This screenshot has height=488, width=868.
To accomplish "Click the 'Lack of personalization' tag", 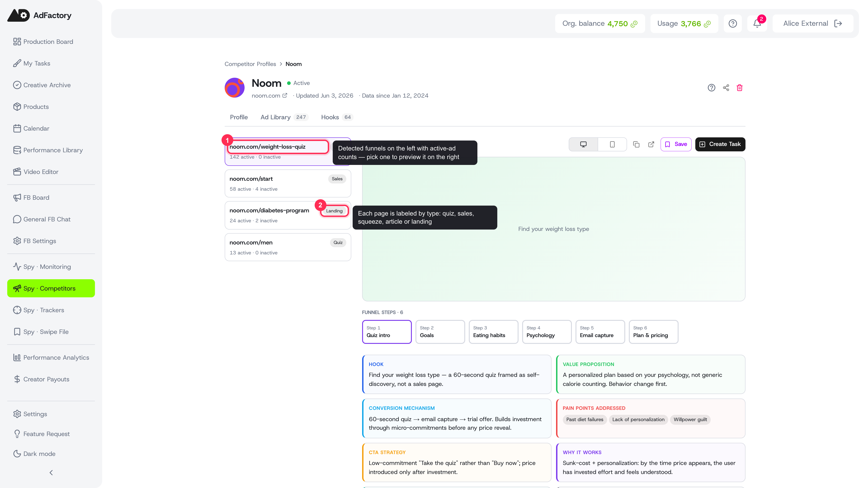I will (638, 420).
